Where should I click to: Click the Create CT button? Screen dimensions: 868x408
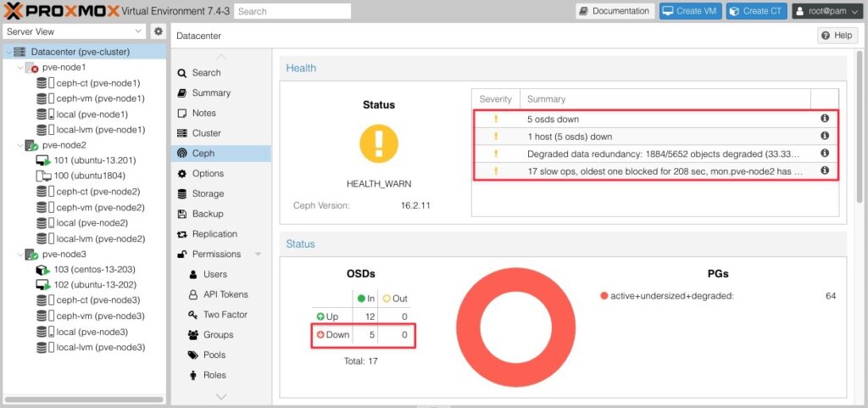(757, 11)
